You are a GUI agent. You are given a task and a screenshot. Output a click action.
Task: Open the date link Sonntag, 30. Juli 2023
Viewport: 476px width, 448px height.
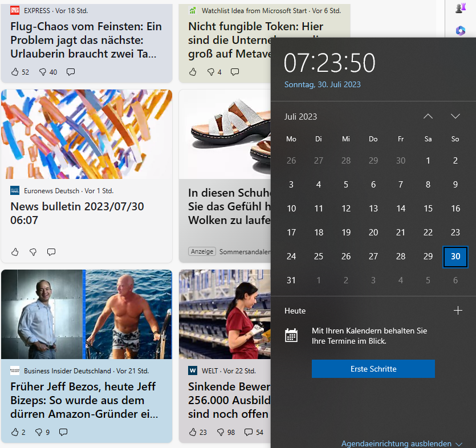322,84
